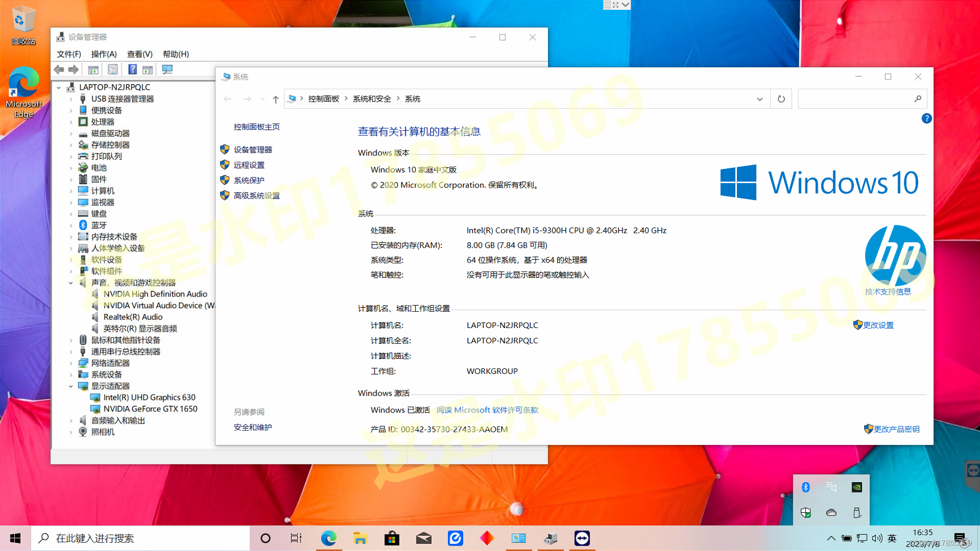Click the taskbar search box
The height and width of the screenshot is (551, 980).
(140, 538)
